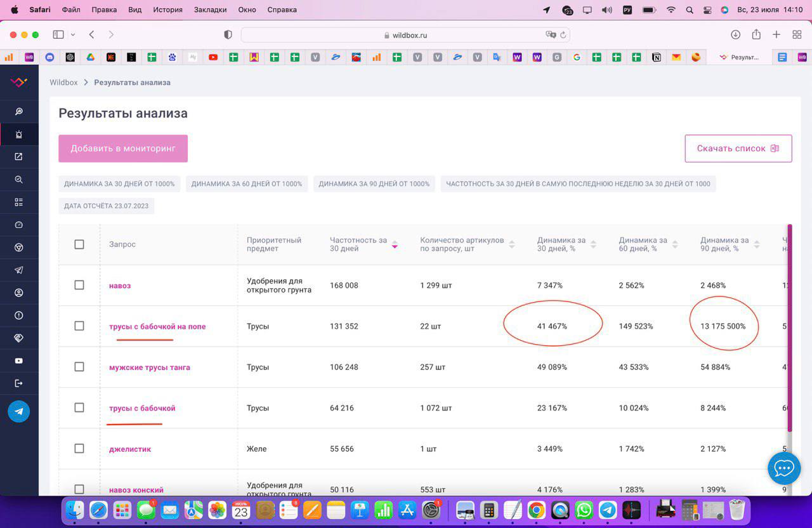
Task: Check the box for the джелистик row
Action: tap(79, 448)
